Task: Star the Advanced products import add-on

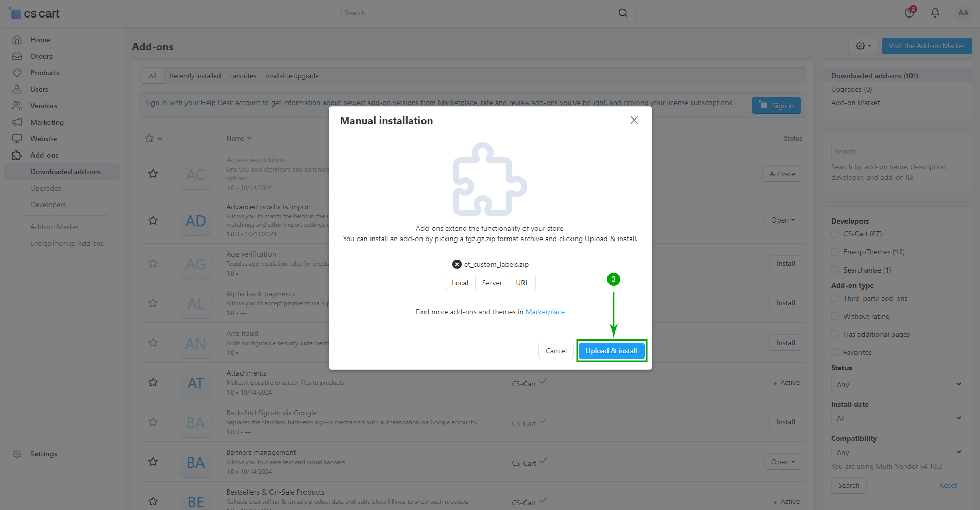Action: click(153, 220)
